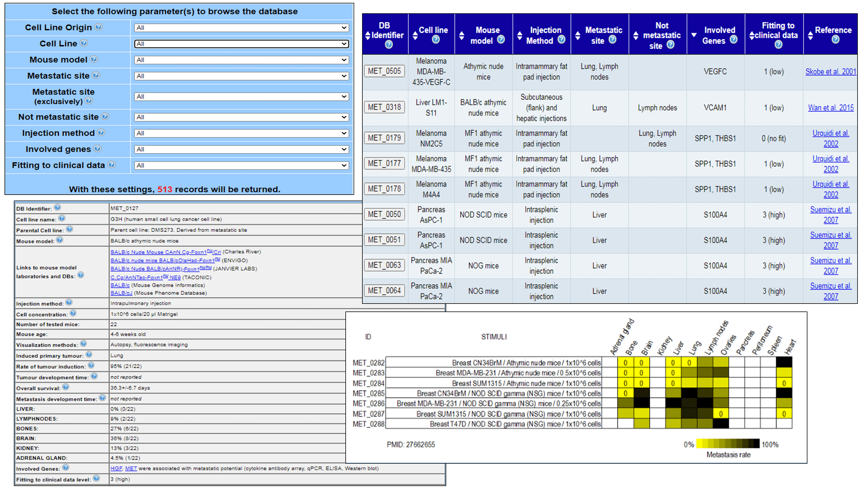Click help icon next to Parental Cell line

click(69, 229)
